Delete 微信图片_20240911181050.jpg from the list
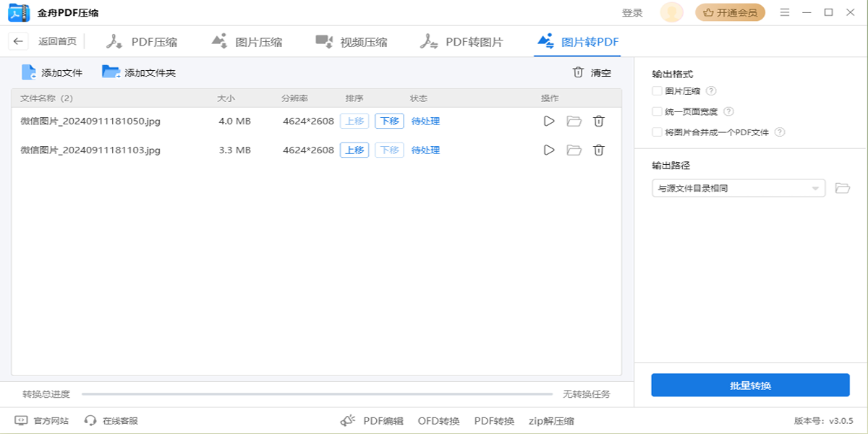 (599, 121)
